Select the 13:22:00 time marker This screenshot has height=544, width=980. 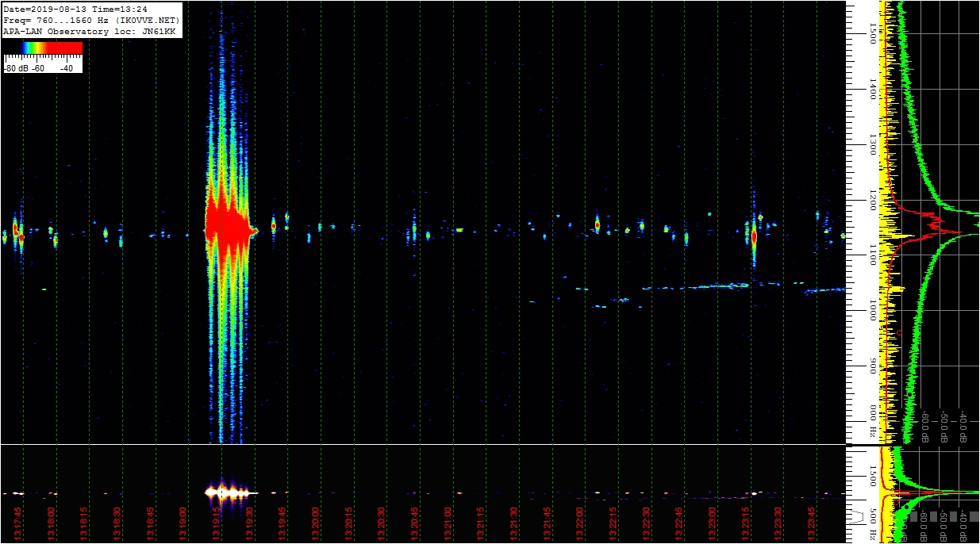580,525
